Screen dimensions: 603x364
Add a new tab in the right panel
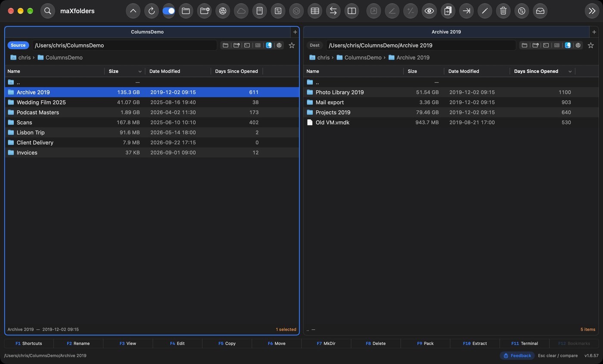tap(594, 32)
